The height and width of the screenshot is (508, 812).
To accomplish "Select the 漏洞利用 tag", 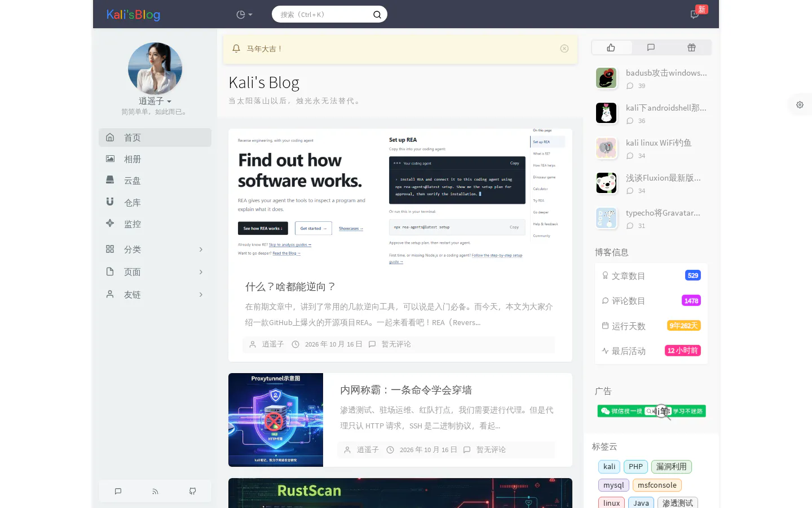I will 672,467.
